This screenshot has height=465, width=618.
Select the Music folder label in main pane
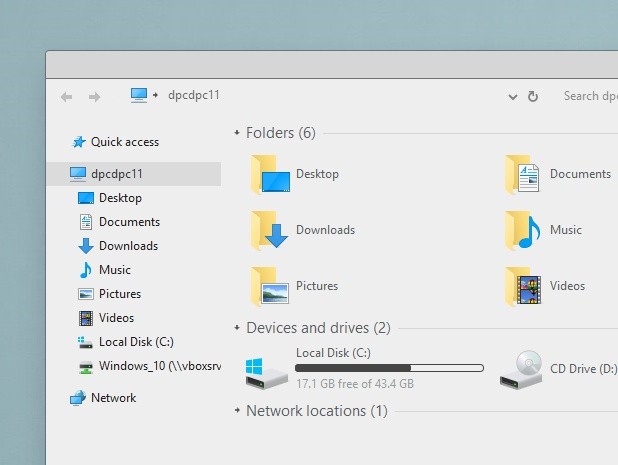click(566, 230)
